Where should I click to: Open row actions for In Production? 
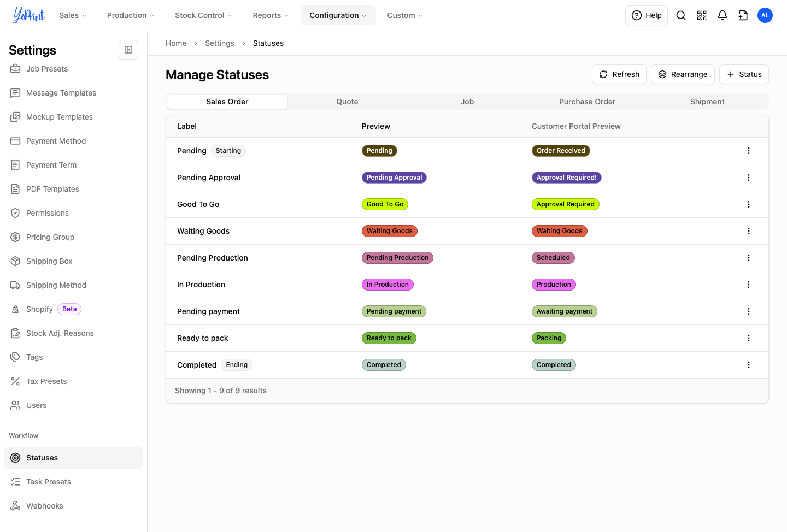[x=749, y=285]
